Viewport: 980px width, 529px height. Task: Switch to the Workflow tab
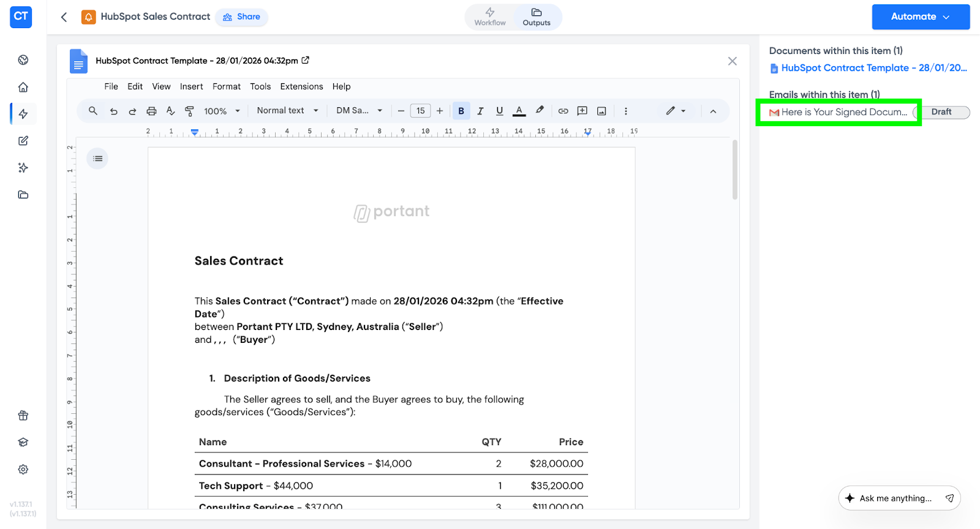tap(490, 17)
